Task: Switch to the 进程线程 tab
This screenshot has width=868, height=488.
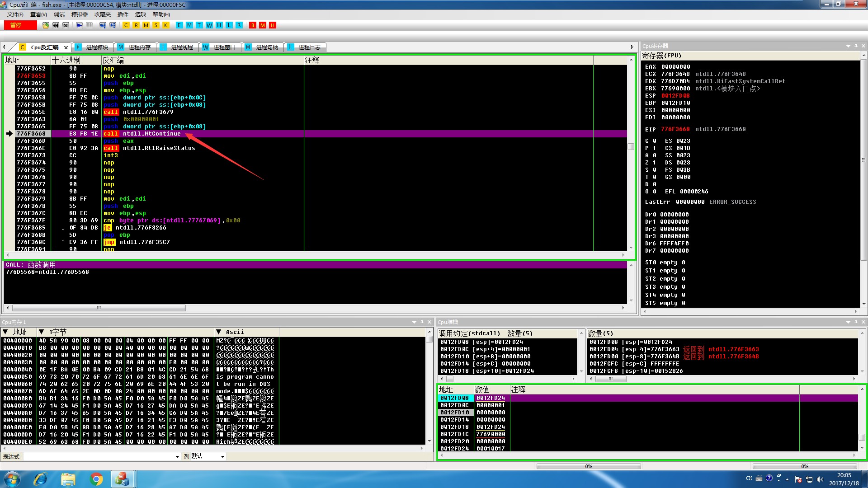Action: coord(177,47)
